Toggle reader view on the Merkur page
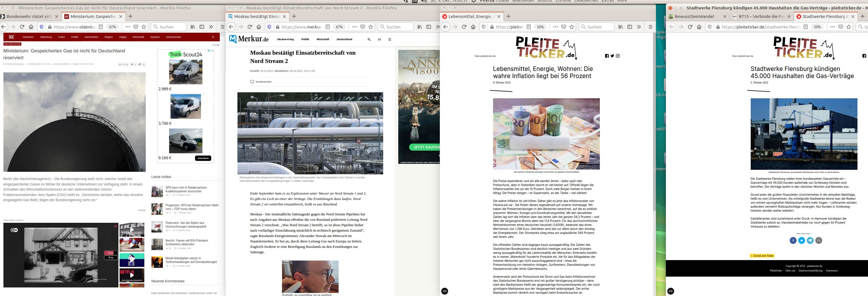 (327, 27)
